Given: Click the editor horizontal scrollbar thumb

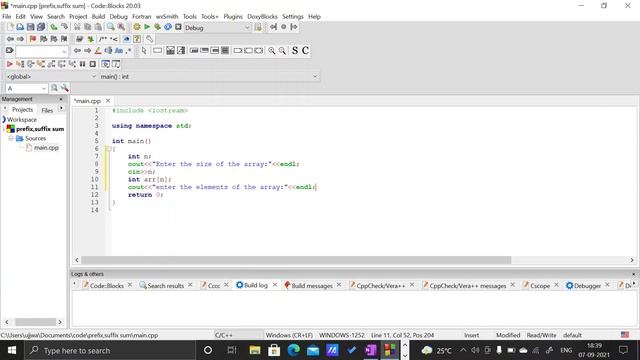Looking at the screenshot, I should pyautogui.click(x=296, y=260).
